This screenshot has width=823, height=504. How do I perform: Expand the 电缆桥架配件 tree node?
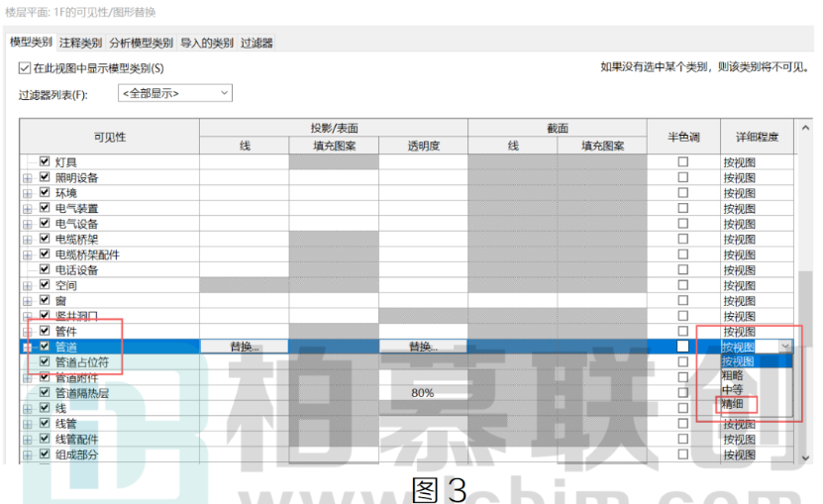pos(28,255)
